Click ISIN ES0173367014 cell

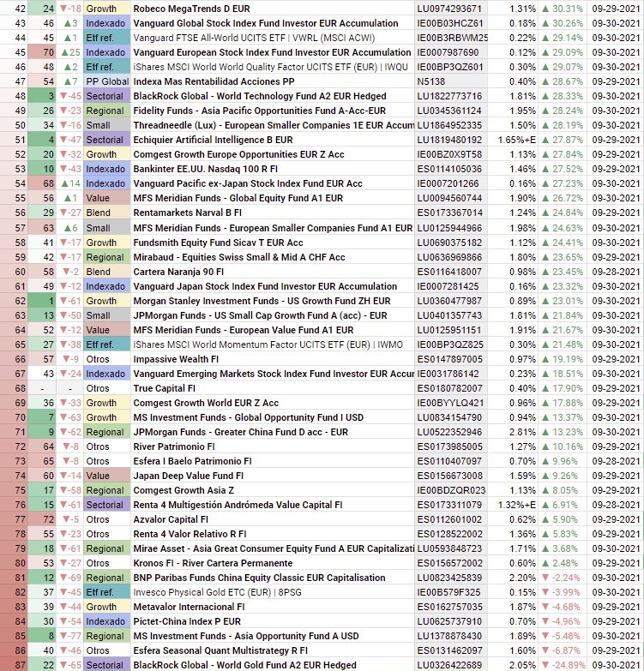tap(451, 213)
